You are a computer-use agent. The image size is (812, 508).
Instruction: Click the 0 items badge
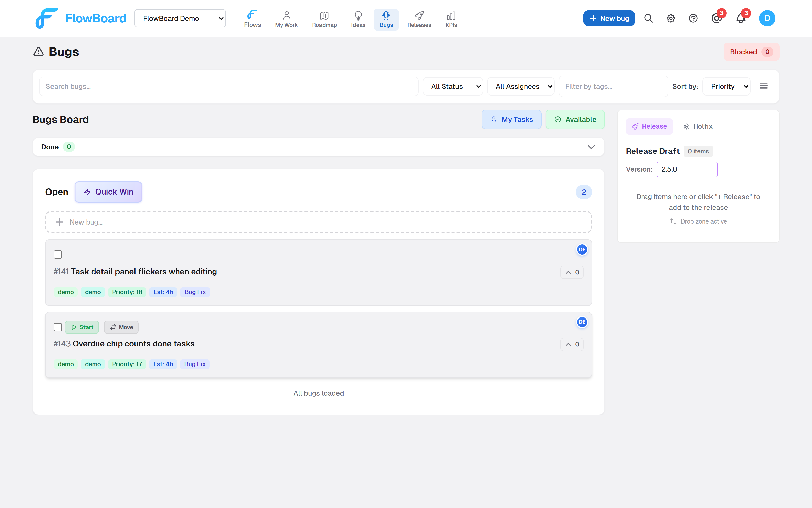(x=698, y=151)
